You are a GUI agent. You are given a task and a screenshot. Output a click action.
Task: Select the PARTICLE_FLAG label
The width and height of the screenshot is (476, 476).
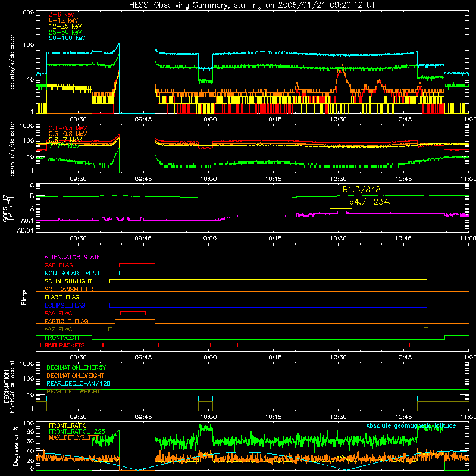[x=67, y=321]
